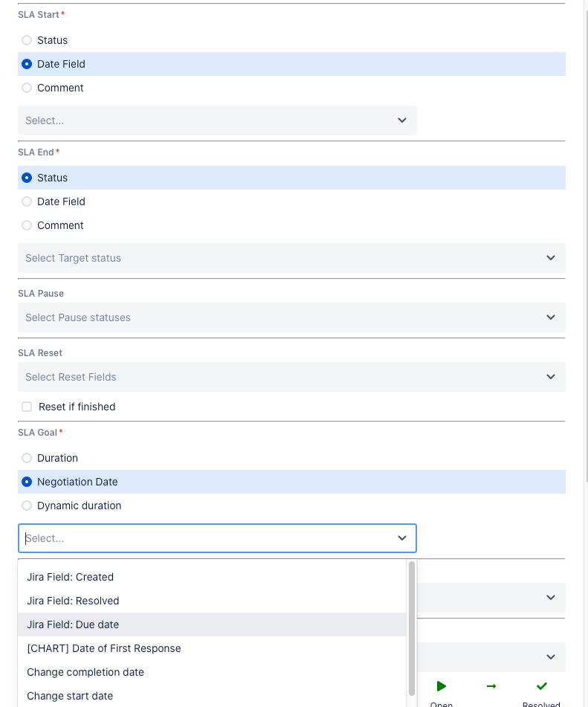Image resolution: width=588 pixels, height=707 pixels.
Task: Select [CHART] Date of First Response option
Action: click(x=104, y=648)
